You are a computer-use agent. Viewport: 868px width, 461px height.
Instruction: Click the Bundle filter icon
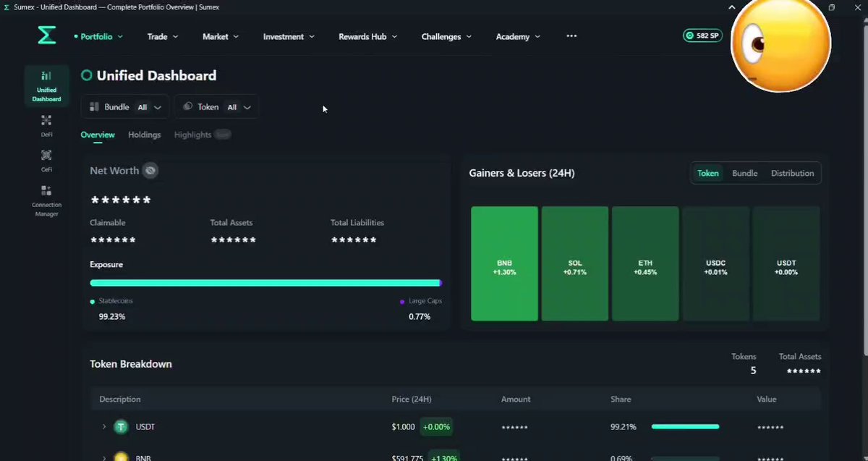[x=94, y=107]
